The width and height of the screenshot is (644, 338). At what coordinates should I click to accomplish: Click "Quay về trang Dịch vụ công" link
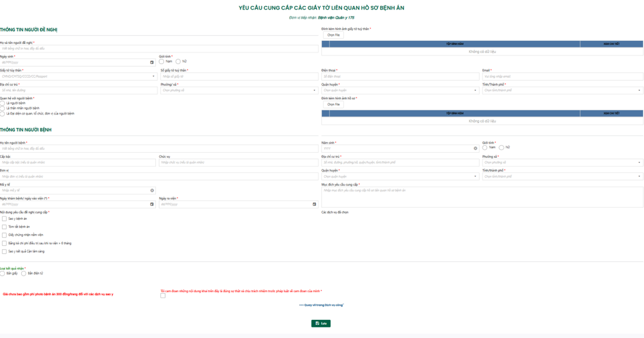pos(321,305)
